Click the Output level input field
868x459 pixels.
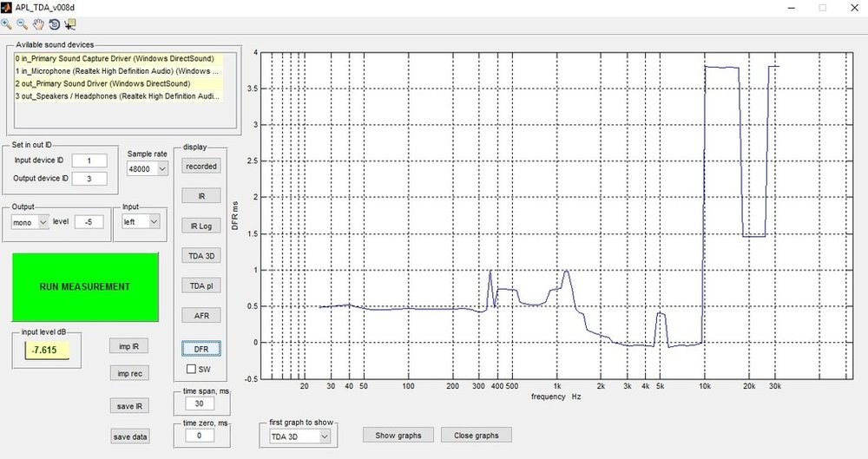click(x=89, y=222)
